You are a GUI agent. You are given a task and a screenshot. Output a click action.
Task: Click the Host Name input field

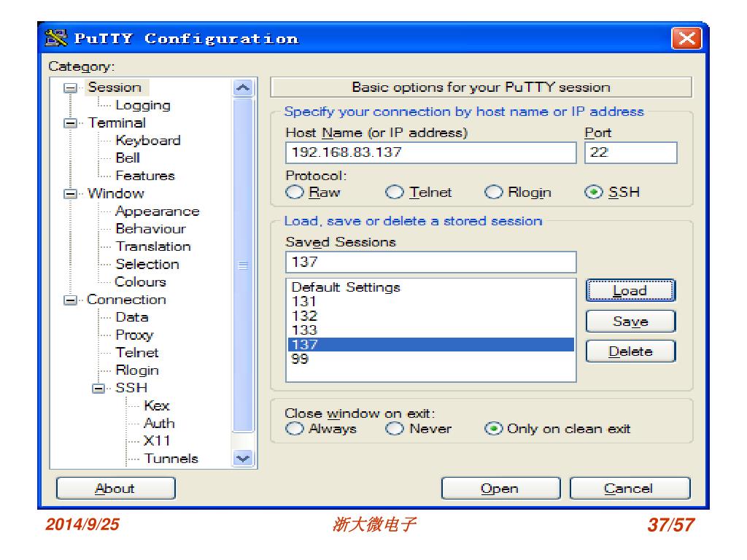point(430,152)
